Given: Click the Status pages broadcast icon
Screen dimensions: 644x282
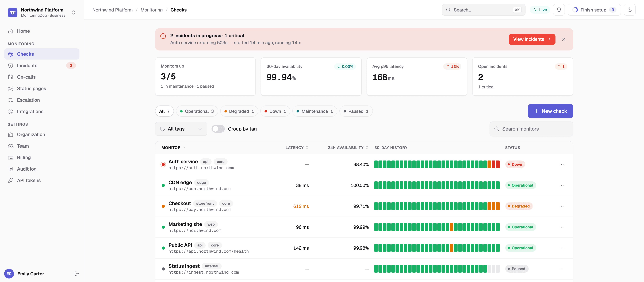Looking at the screenshot, I should tap(10, 88).
